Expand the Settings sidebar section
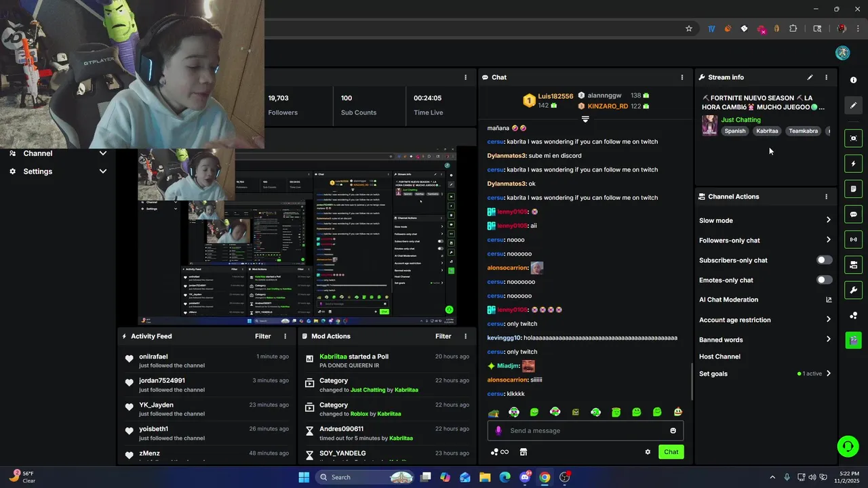The image size is (868, 488). click(x=103, y=171)
